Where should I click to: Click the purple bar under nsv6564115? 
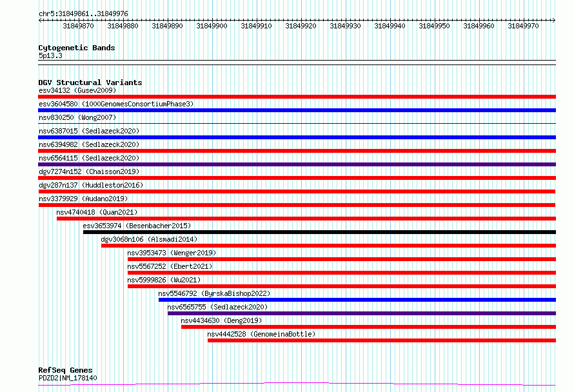297,164
